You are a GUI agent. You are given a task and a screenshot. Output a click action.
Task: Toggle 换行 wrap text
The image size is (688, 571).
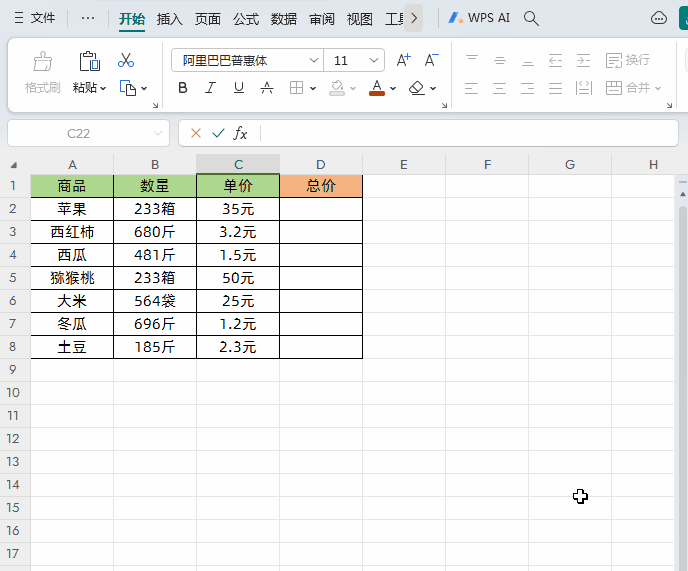coord(628,60)
